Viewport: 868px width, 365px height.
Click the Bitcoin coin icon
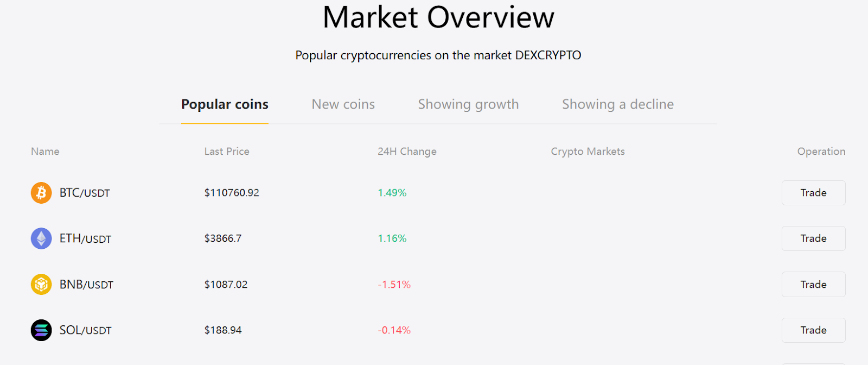[x=40, y=193]
